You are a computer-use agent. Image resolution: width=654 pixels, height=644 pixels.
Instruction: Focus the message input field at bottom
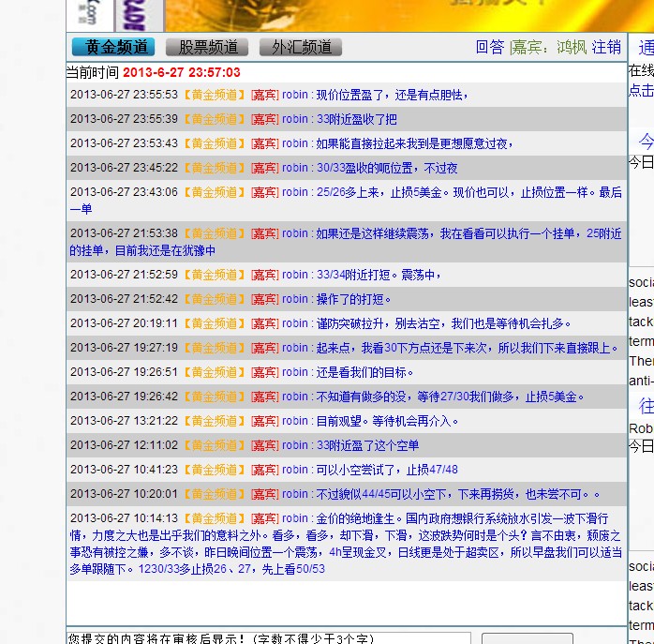(x=268, y=638)
